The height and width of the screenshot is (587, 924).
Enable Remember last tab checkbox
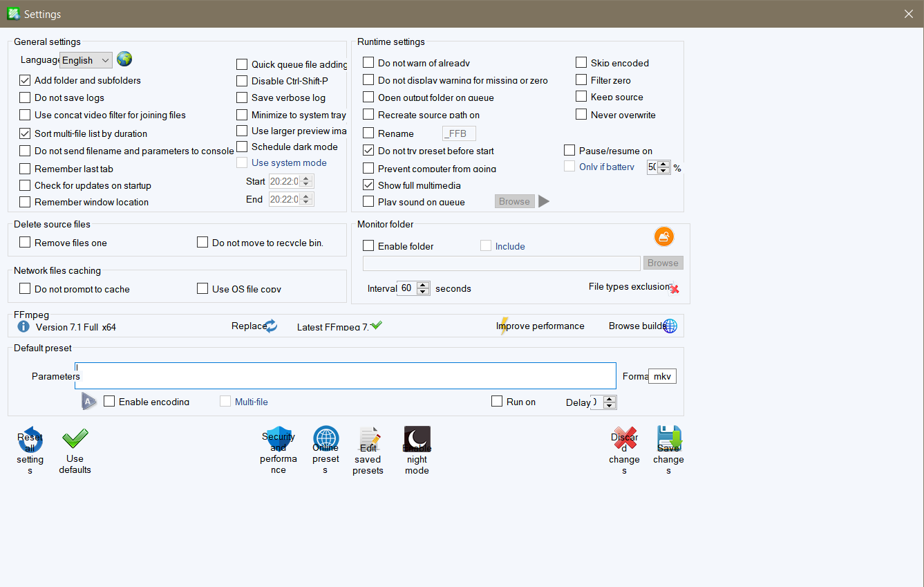tap(25, 169)
